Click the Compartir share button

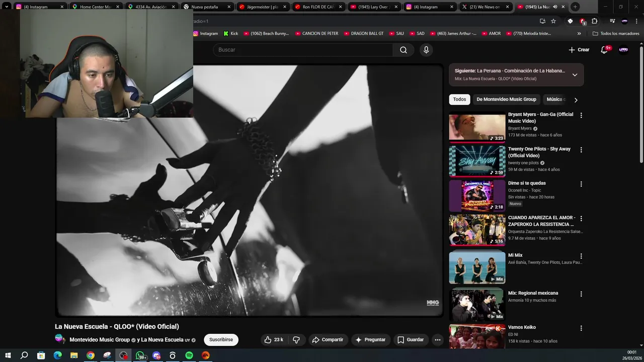pyautogui.click(x=328, y=340)
